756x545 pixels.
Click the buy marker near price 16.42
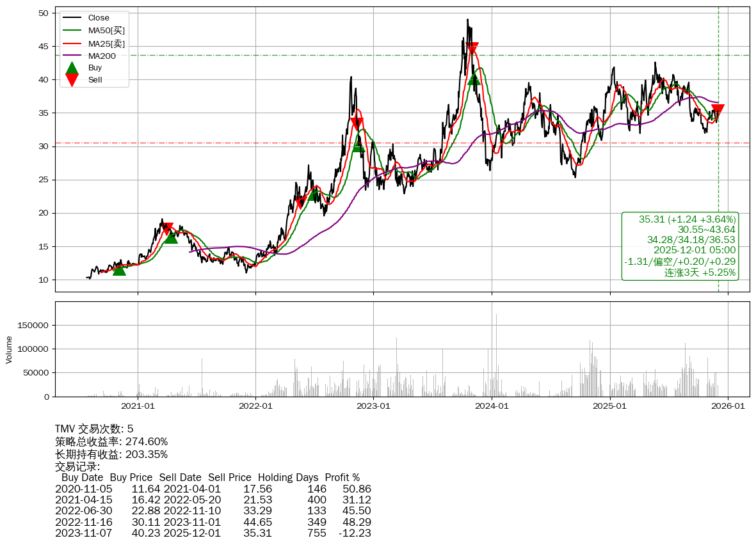[x=171, y=237]
